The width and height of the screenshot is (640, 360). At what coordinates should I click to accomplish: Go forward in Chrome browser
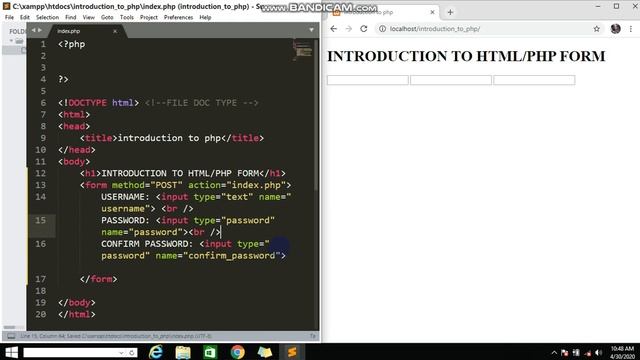[x=349, y=29]
